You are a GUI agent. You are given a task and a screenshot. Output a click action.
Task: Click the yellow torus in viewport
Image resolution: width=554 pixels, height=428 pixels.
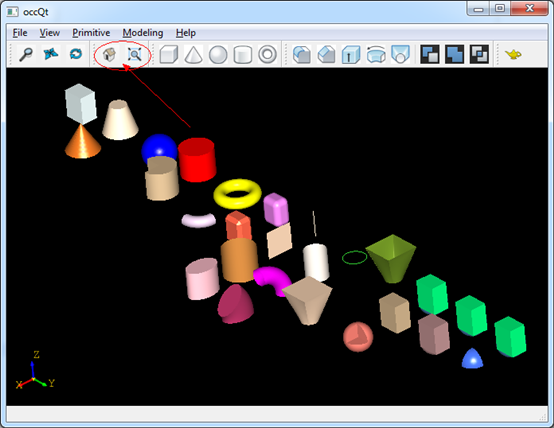click(x=237, y=194)
